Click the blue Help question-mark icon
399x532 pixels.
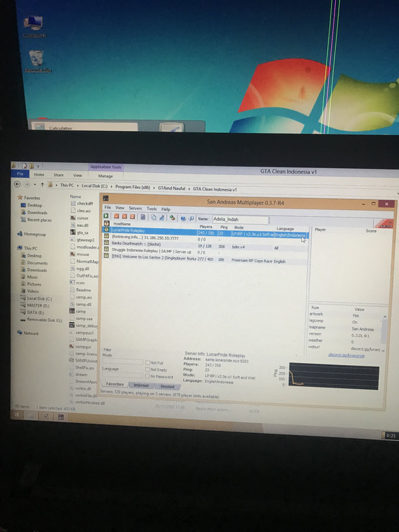click(x=184, y=218)
